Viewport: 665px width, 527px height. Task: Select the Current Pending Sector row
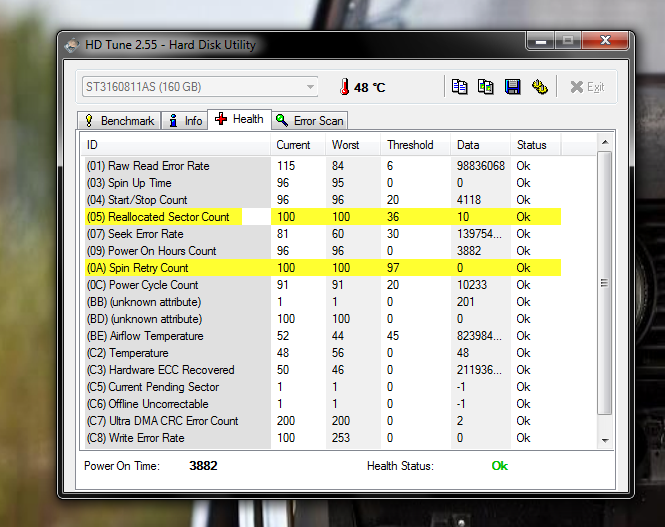coord(321,387)
